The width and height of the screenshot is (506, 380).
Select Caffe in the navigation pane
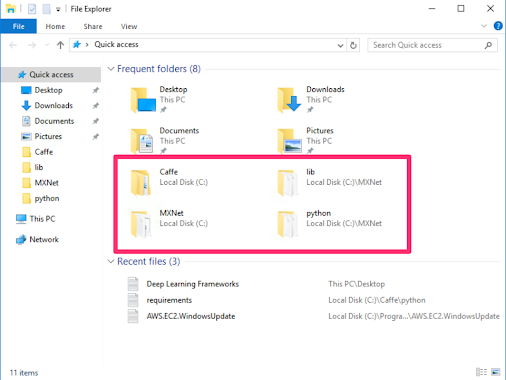click(44, 152)
